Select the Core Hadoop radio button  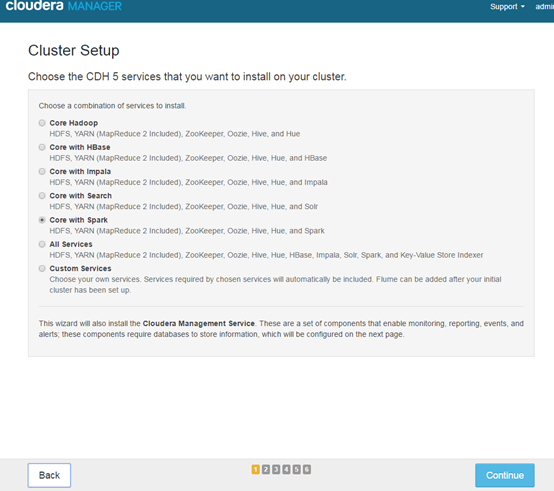[42, 123]
